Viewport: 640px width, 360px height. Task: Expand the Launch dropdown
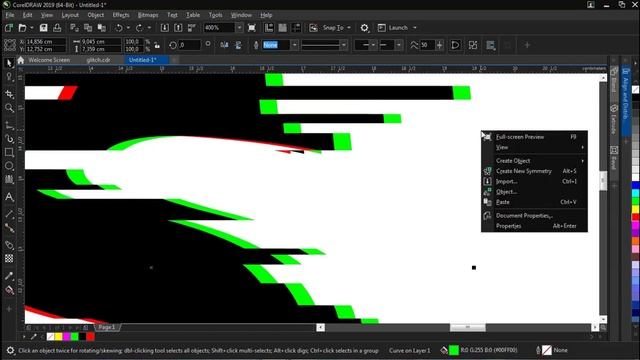coord(415,28)
